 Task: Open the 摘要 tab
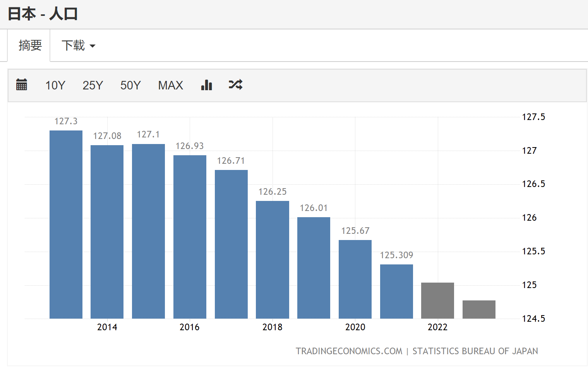[30, 46]
